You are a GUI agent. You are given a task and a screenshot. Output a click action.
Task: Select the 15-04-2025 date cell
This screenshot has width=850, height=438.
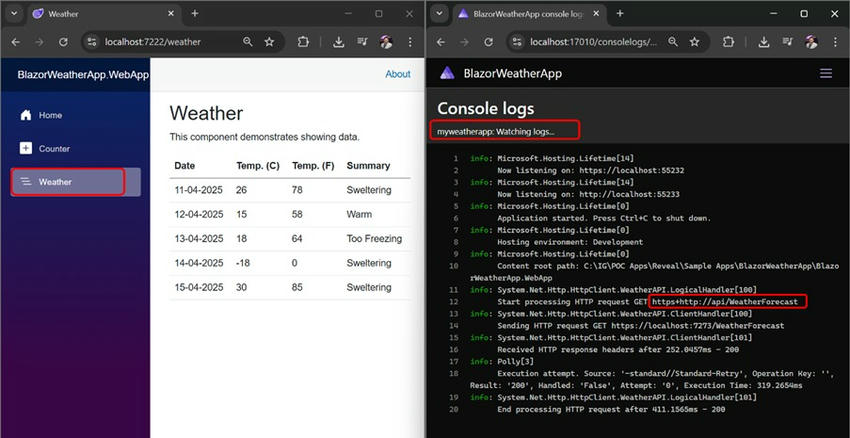[199, 287]
